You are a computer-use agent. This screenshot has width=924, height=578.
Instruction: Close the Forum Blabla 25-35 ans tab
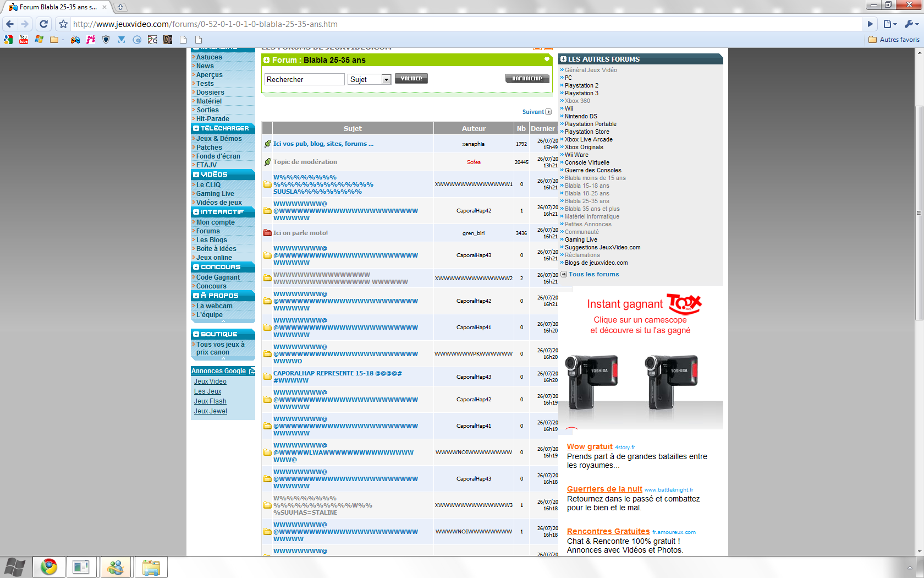pos(105,7)
